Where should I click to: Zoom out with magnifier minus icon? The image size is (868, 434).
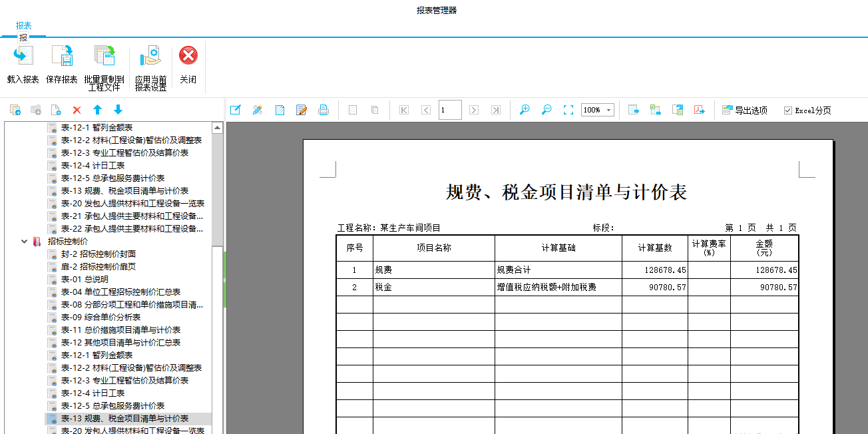pos(546,110)
